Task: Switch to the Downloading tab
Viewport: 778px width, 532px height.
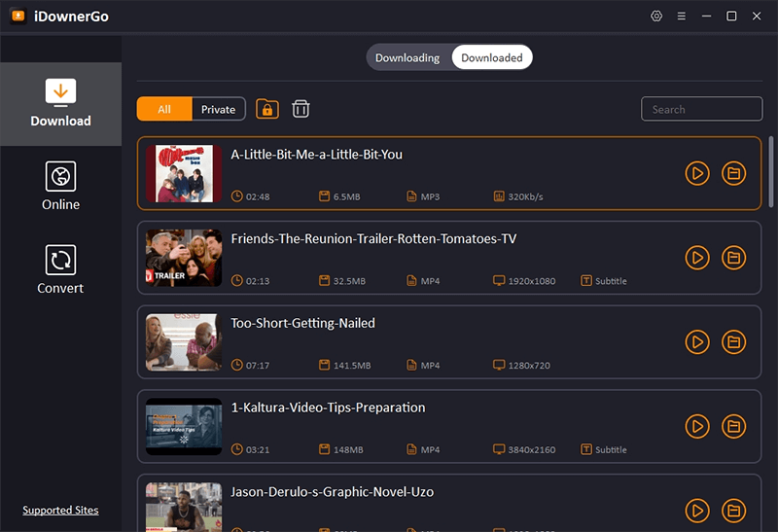Action: [x=407, y=57]
